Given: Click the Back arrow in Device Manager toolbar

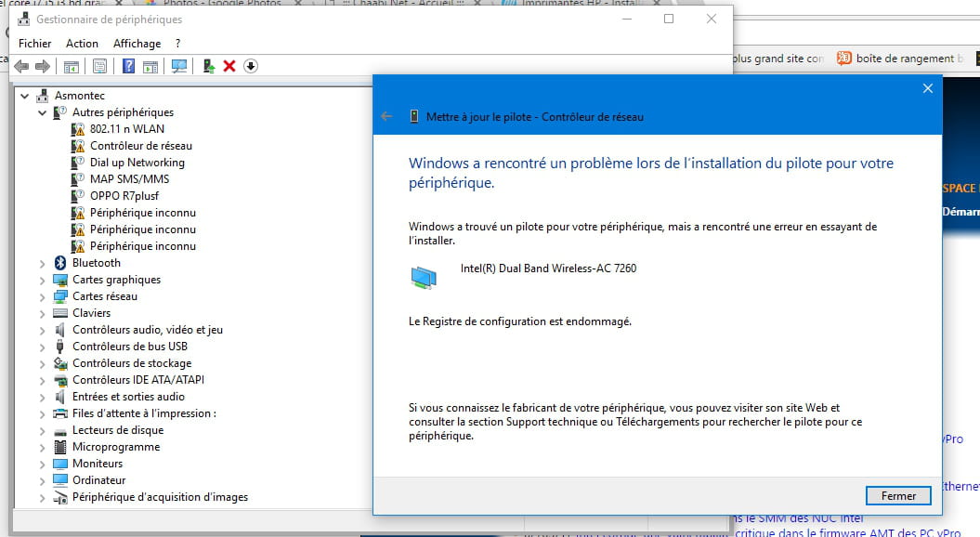Looking at the screenshot, I should [21, 66].
